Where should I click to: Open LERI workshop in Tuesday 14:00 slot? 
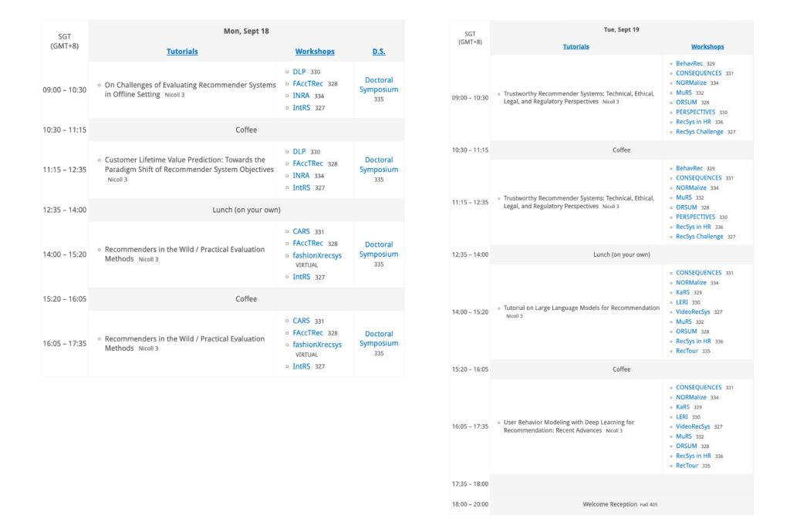pyautogui.click(x=682, y=302)
